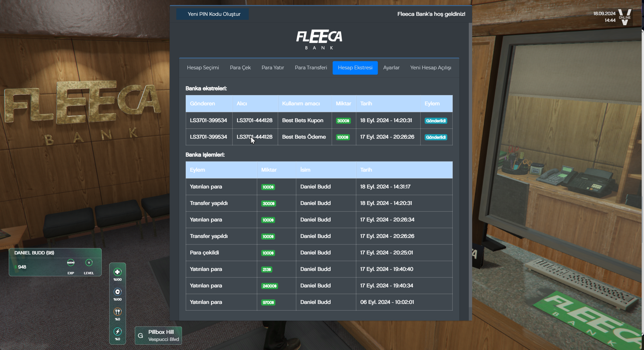Click Gönderildi badge for Best Bets Ödeme
This screenshot has height=350, width=644.
pyautogui.click(x=436, y=137)
